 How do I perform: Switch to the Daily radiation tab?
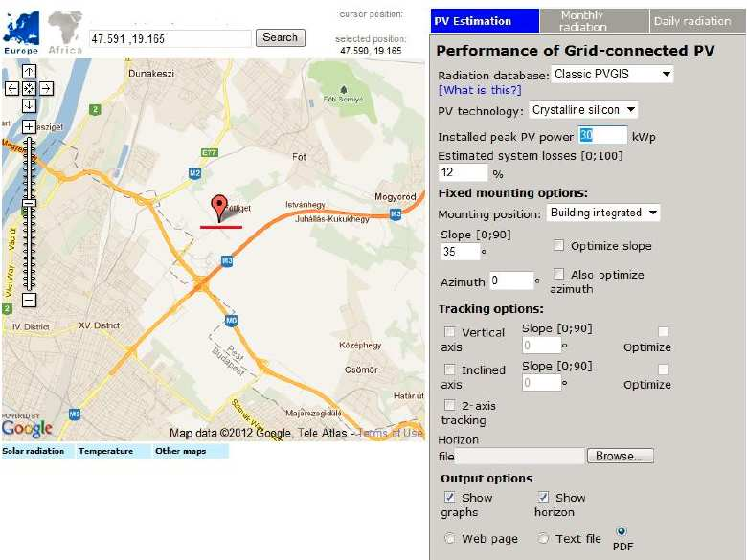click(x=697, y=21)
